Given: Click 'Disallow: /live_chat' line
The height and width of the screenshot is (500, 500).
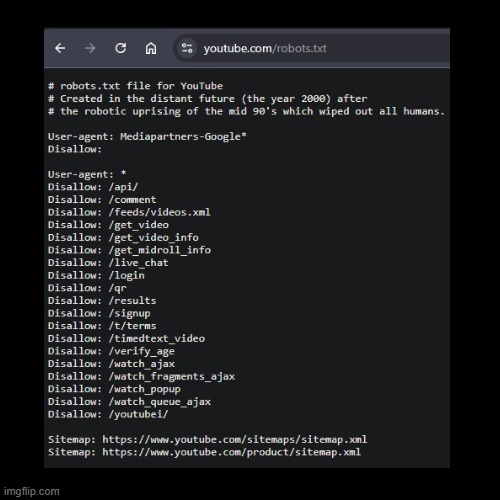Looking at the screenshot, I should coord(108,263).
